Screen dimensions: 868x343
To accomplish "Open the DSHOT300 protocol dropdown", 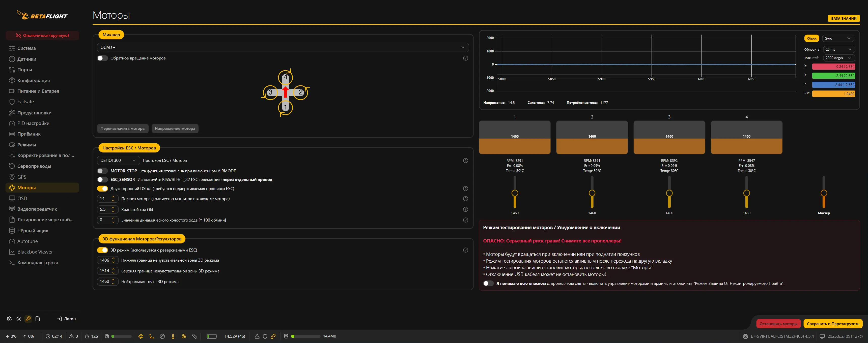I will [x=118, y=161].
